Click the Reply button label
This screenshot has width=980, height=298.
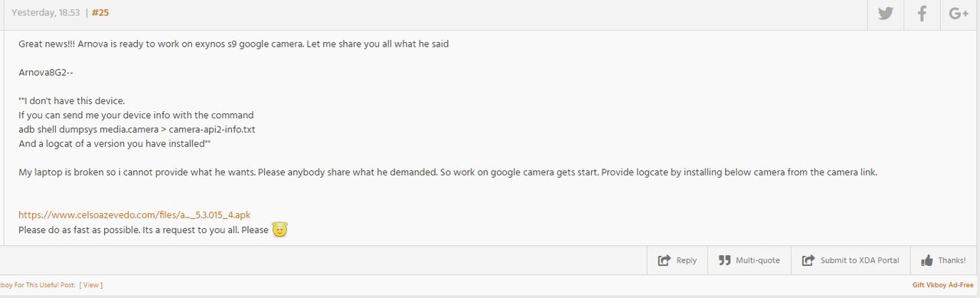tap(687, 260)
